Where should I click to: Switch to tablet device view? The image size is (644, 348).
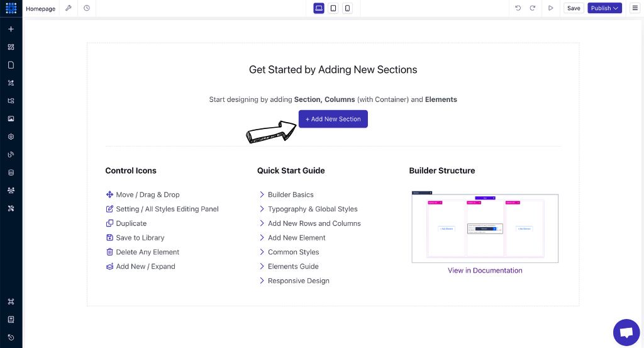tap(333, 8)
